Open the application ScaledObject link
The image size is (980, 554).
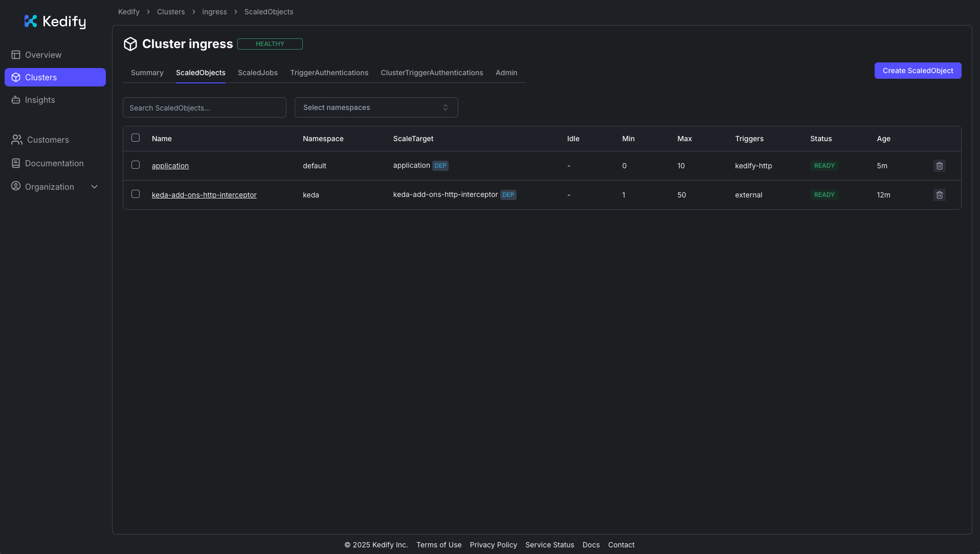pos(170,166)
